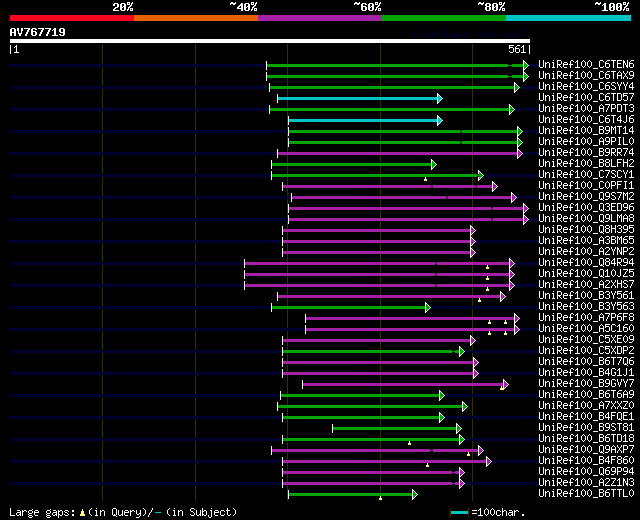Select label UniRef100_B3Y563
The width and height of the screenshot is (640, 520).
(586, 307)
